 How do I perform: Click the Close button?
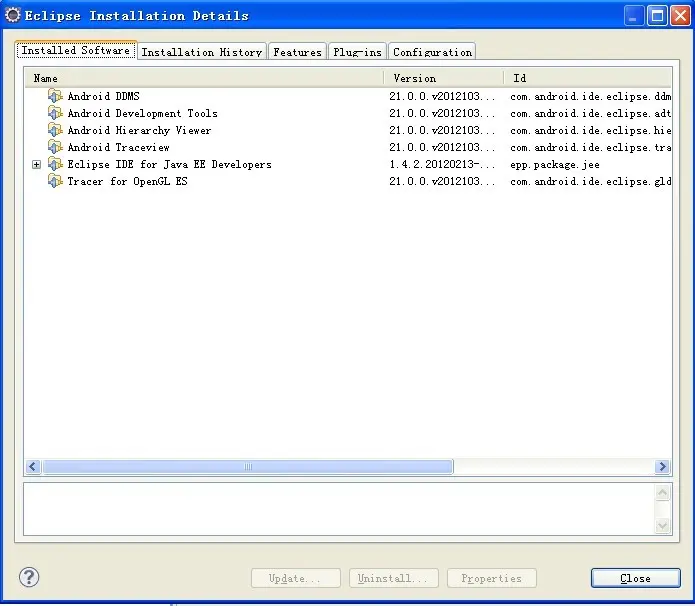pos(635,578)
